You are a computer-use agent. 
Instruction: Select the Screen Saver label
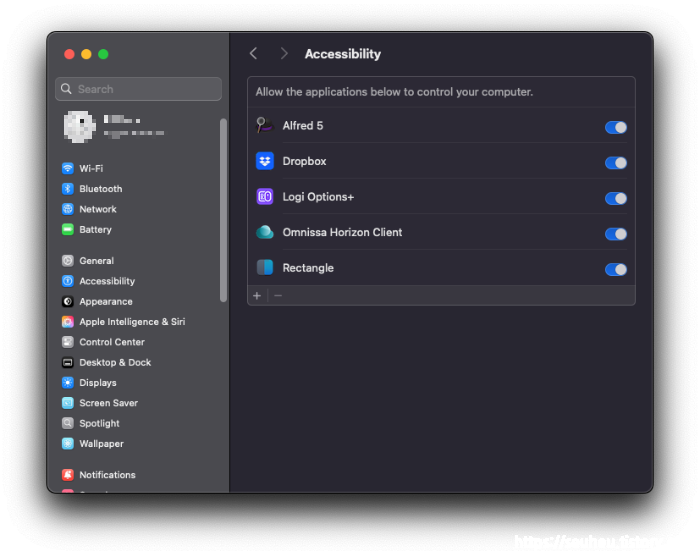(x=108, y=403)
